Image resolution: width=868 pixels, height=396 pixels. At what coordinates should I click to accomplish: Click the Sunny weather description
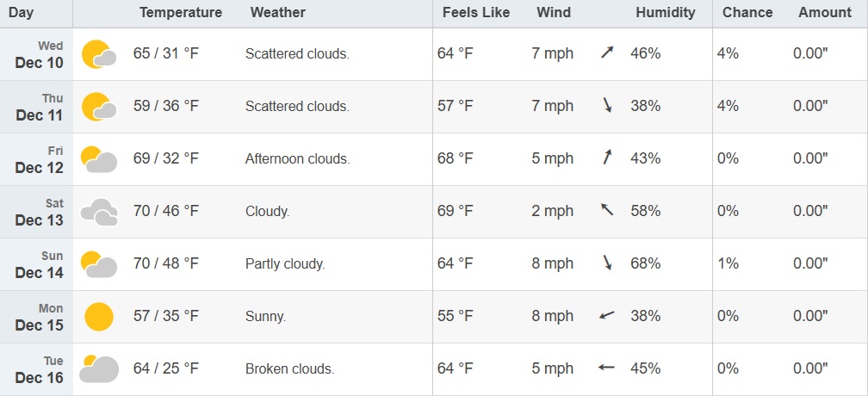pos(265,316)
